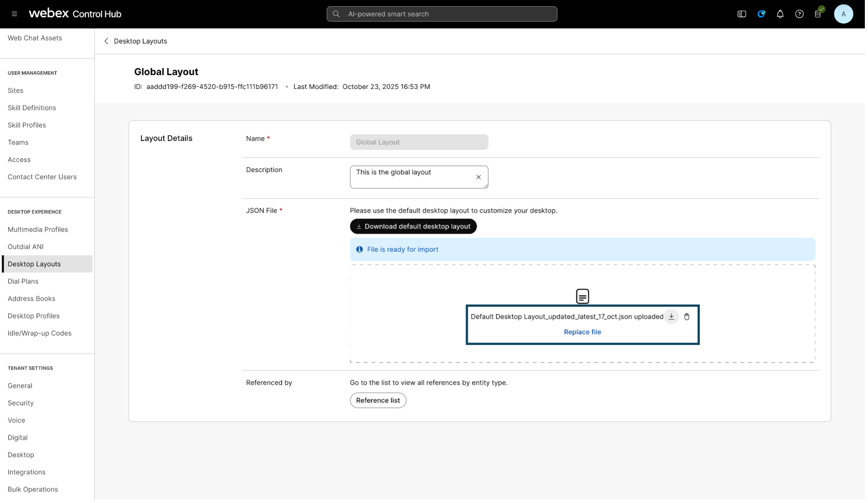The height and width of the screenshot is (503, 868).
Task: Click the Webex AI assistant icon
Action: 761,14
